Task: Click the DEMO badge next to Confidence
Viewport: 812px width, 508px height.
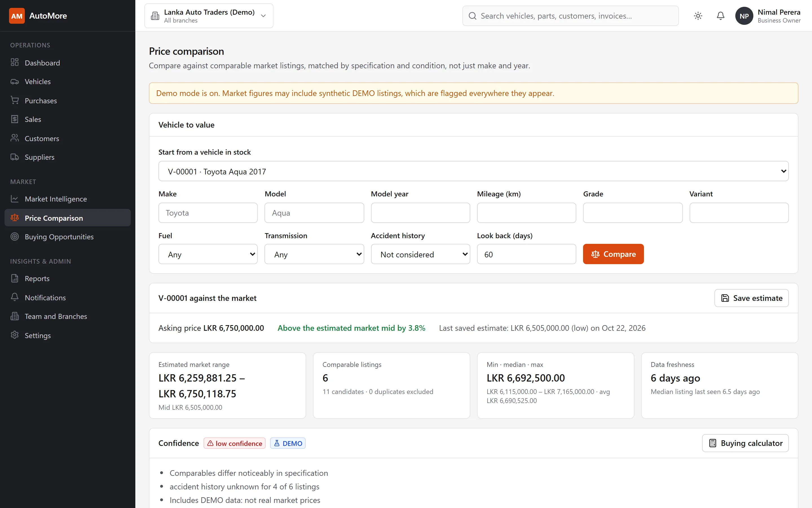Action: click(288, 443)
